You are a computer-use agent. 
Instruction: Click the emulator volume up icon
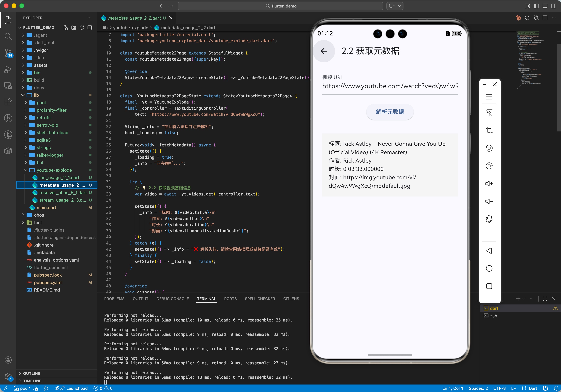489,184
